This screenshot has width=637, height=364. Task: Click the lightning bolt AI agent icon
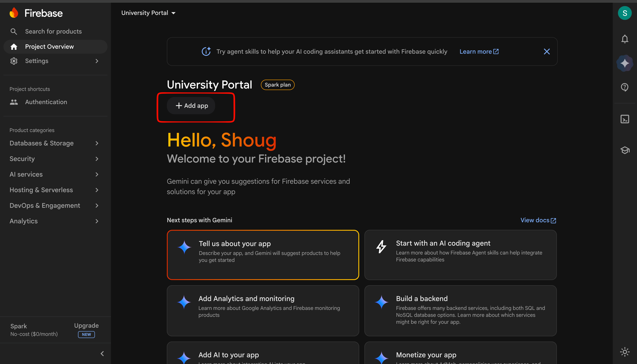pyautogui.click(x=381, y=246)
